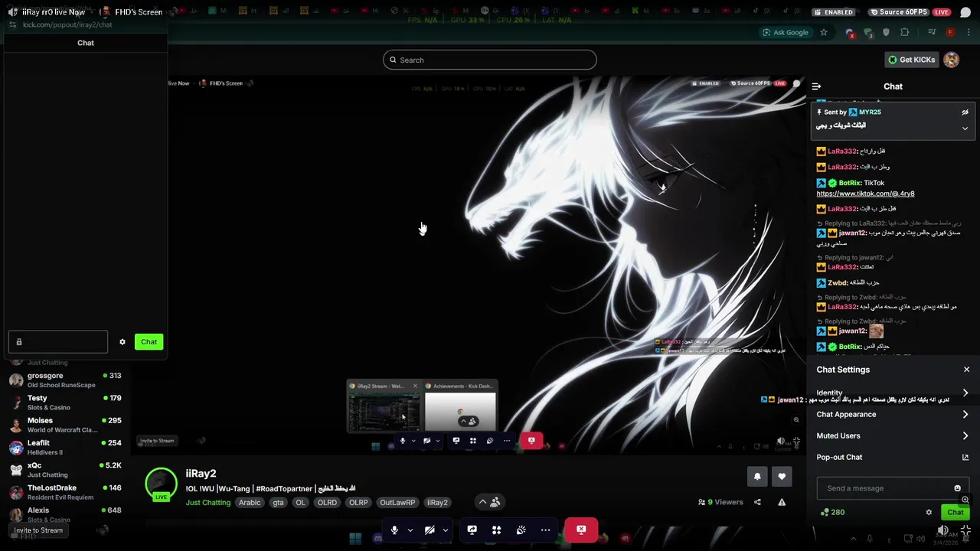
Task: Close the Chat Settings panel
Action: click(966, 370)
